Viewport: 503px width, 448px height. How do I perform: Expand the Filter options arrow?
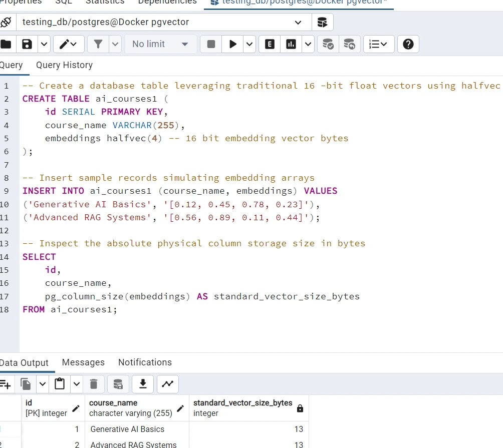[x=116, y=44]
